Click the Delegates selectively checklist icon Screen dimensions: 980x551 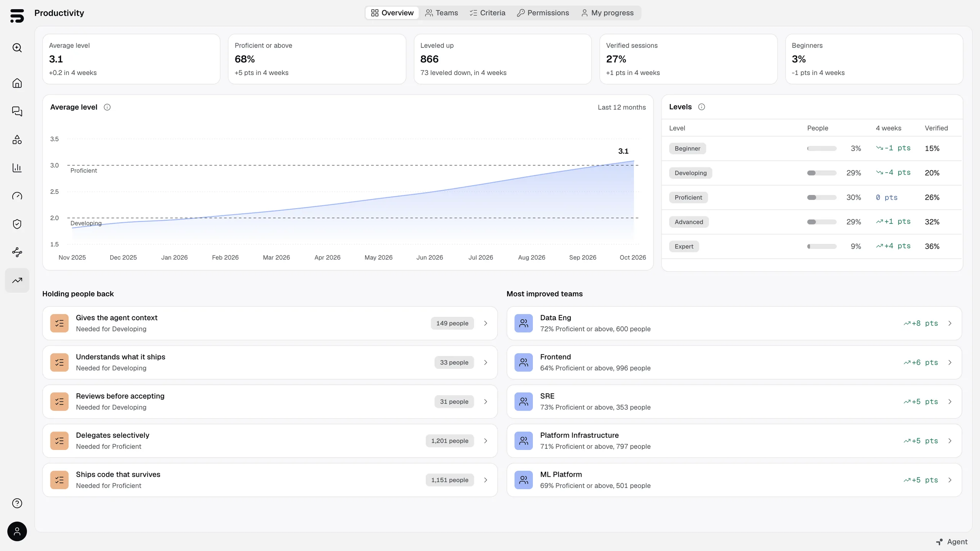[x=59, y=441]
